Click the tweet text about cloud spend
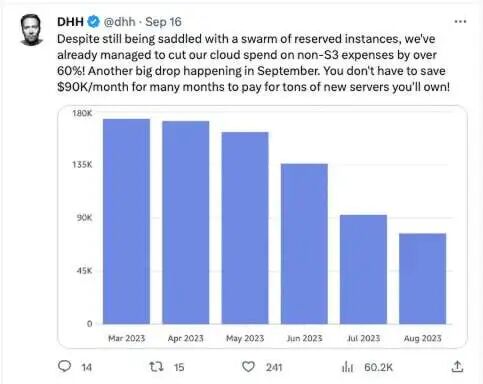This screenshot has height=384, width=483. tap(253, 63)
